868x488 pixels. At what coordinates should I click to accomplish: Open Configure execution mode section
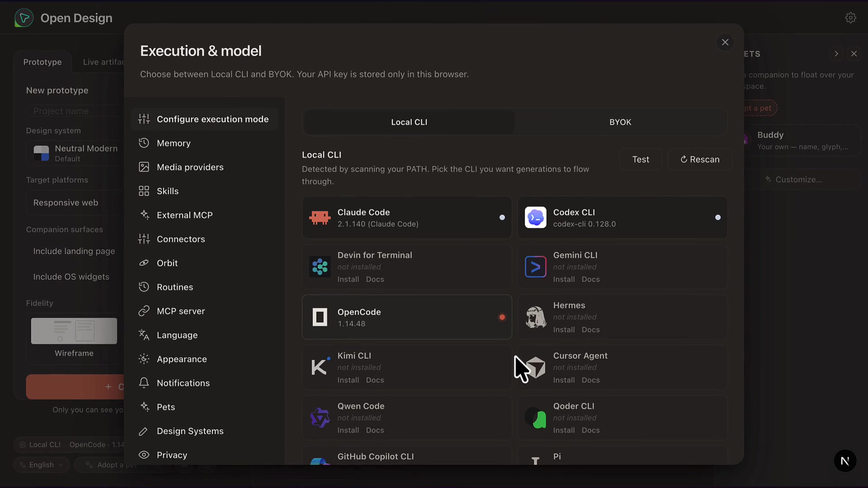click(x=204, y=119)
